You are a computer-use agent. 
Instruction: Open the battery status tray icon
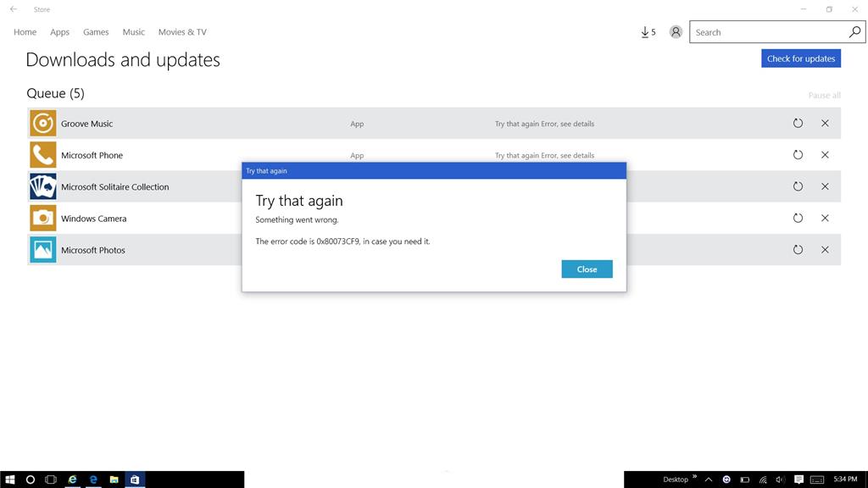745,480
